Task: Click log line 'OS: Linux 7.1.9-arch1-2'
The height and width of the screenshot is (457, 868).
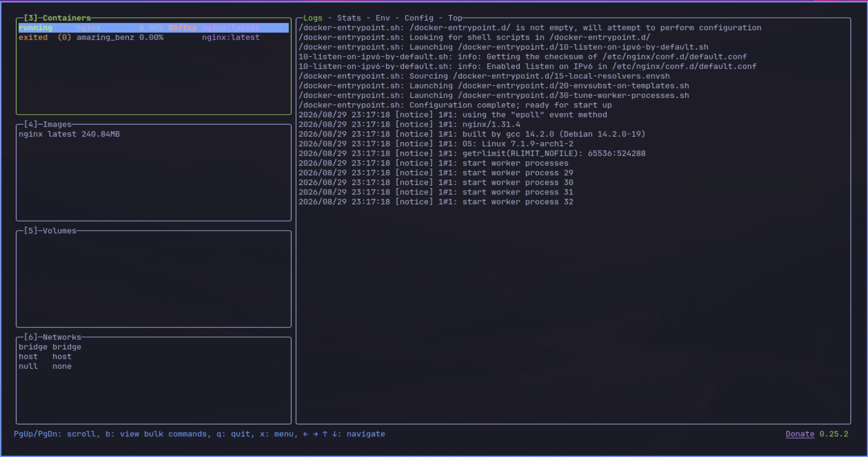Action: pos(436,144)
